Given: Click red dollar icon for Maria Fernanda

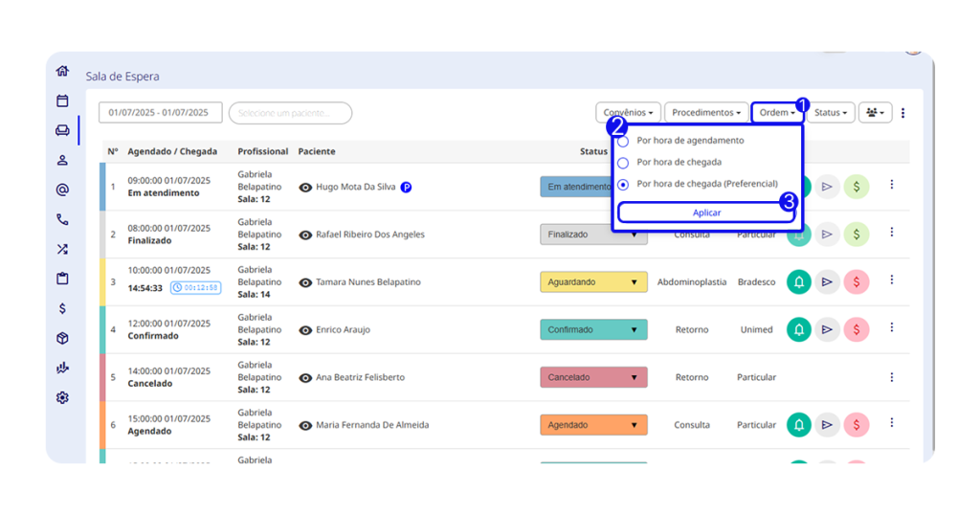Looking at the screenshot, I should (857, 425).
